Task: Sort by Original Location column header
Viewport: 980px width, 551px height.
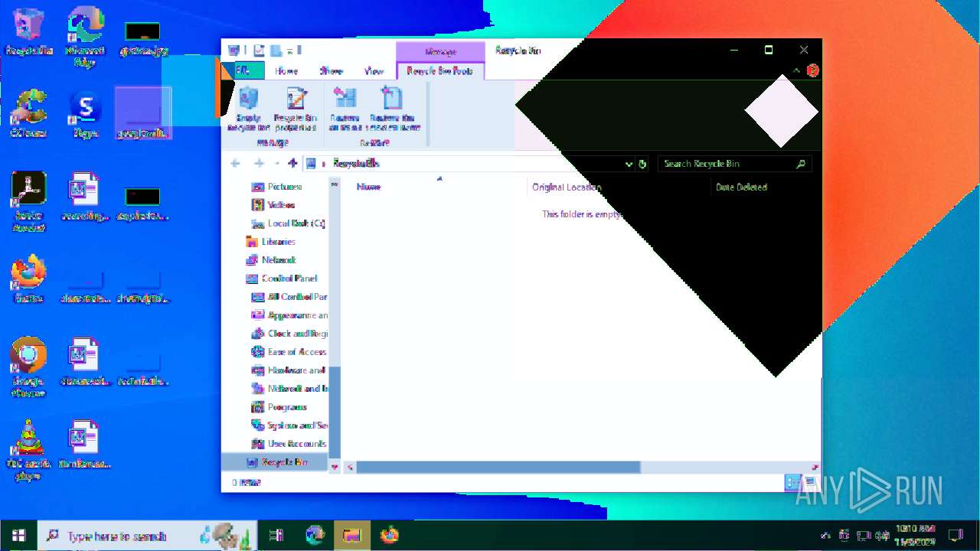Action: tap(567, 187)
